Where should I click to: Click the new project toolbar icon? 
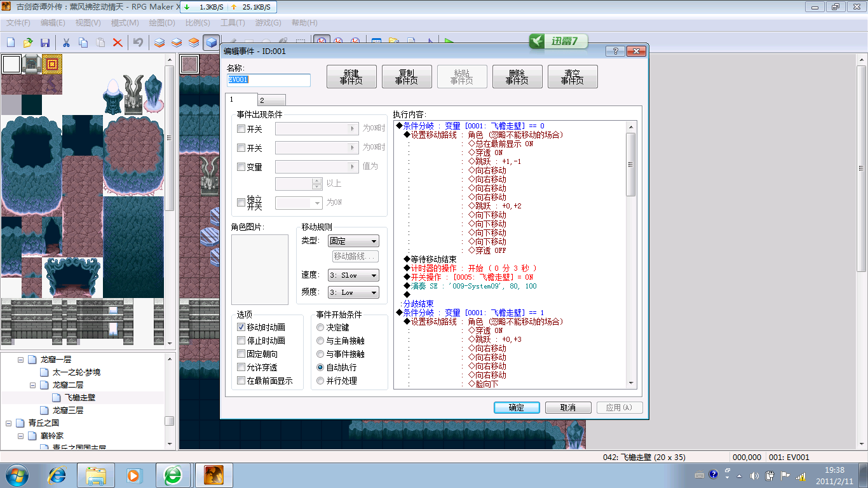point(11,43)
